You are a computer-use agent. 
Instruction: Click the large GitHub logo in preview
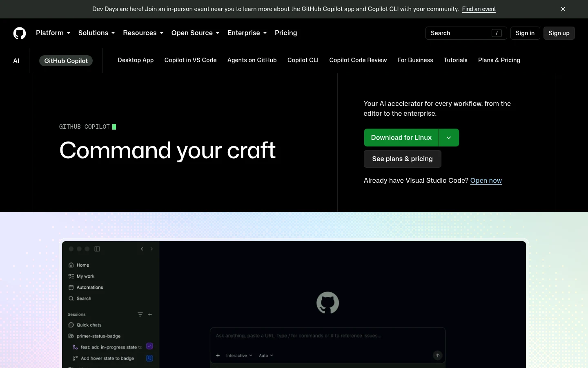[x=327, y=303]
